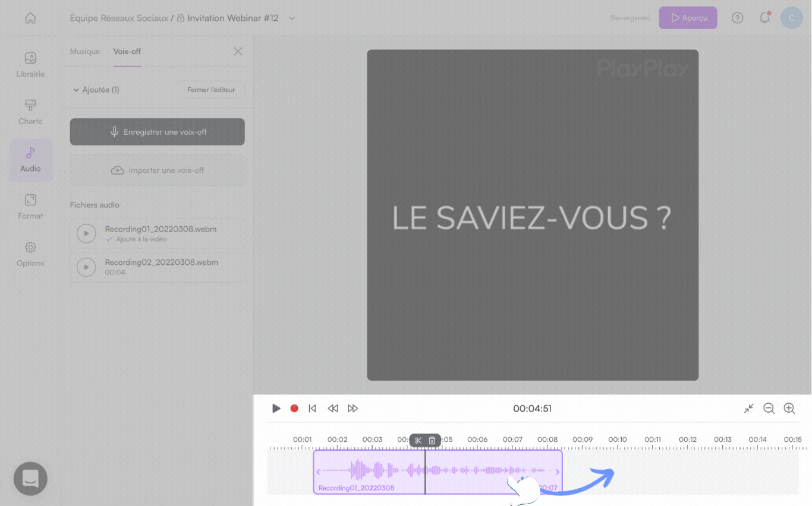This screenshot has width=812, height=506.
Task: Fit the timeline with the collapse arrows icon
Action: pos(748,409)
